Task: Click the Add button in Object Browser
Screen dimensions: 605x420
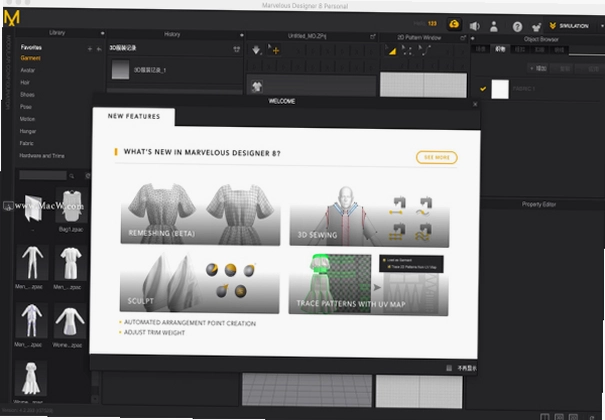Action: click(x=539, y=68)
